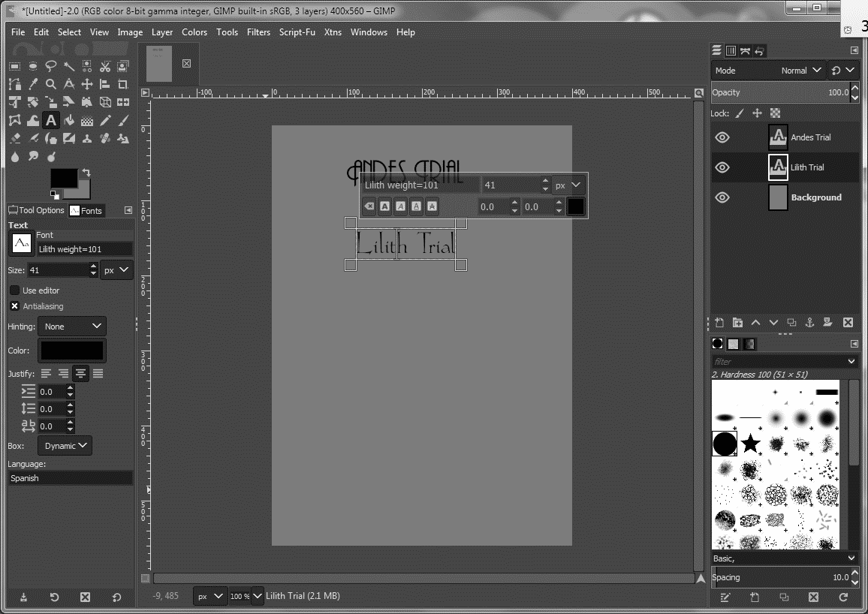Toggle lock alpha channel

click(x=776, y=113)
